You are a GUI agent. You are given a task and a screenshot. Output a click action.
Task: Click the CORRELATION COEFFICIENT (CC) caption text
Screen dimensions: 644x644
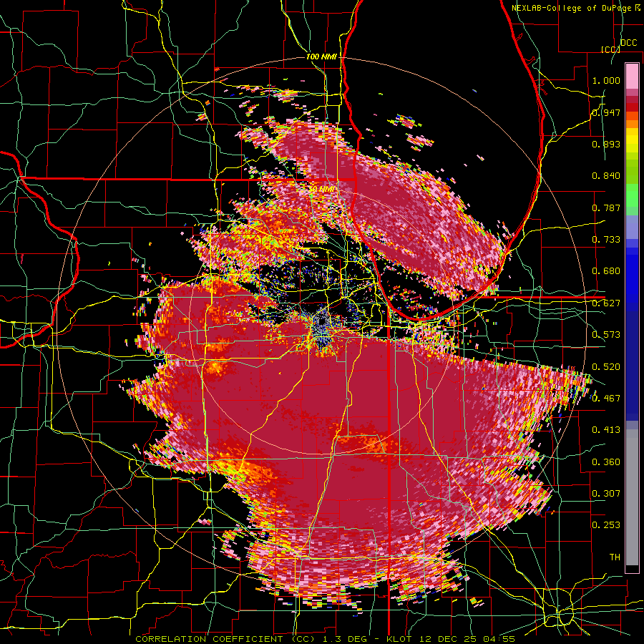pos(225,639)
